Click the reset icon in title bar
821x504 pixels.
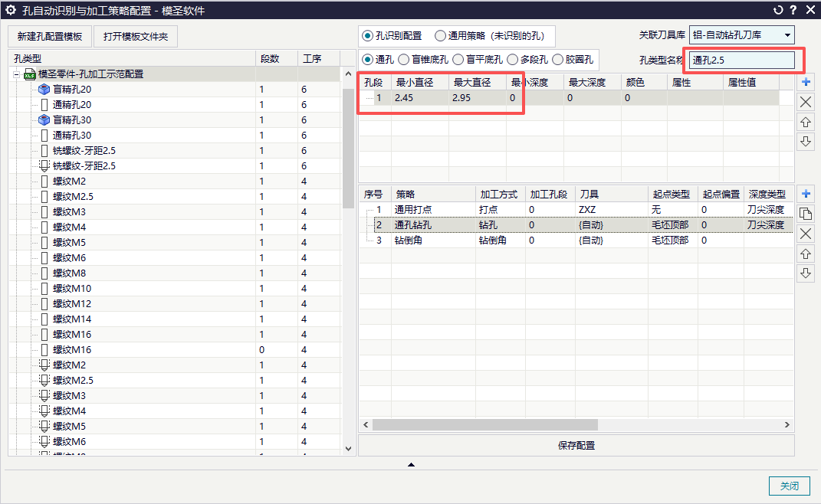(x=778, y=10)
